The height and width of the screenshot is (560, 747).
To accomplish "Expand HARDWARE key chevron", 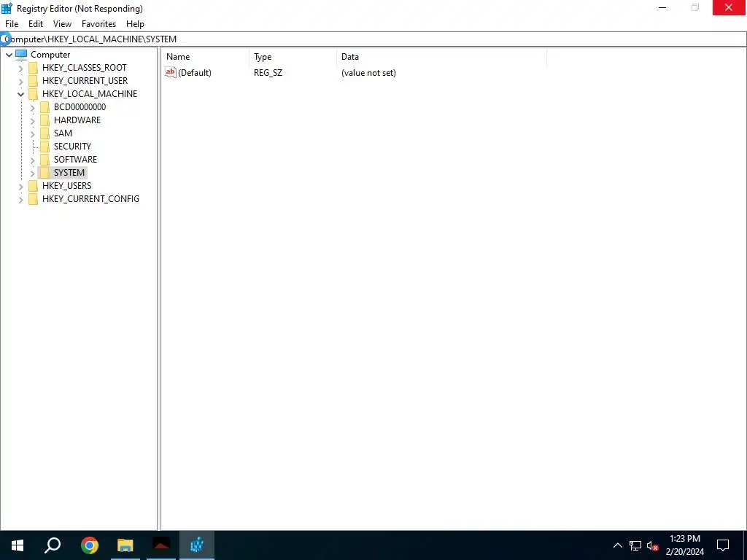I will (32, 121).
